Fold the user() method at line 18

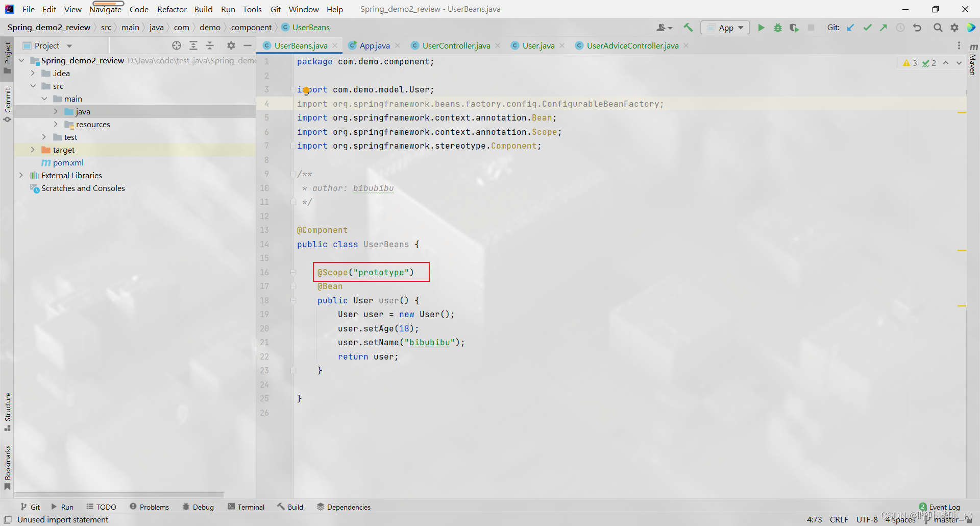pos(293,300)
